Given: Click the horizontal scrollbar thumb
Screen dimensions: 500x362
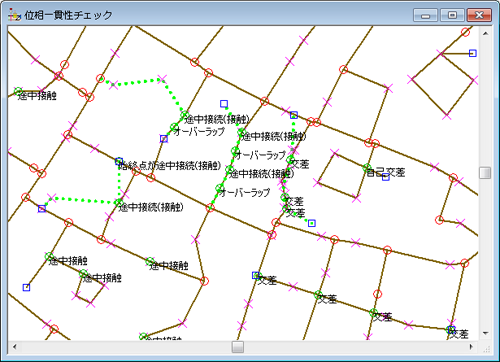Looking at the screenshot, I should [x=238, y=347].
